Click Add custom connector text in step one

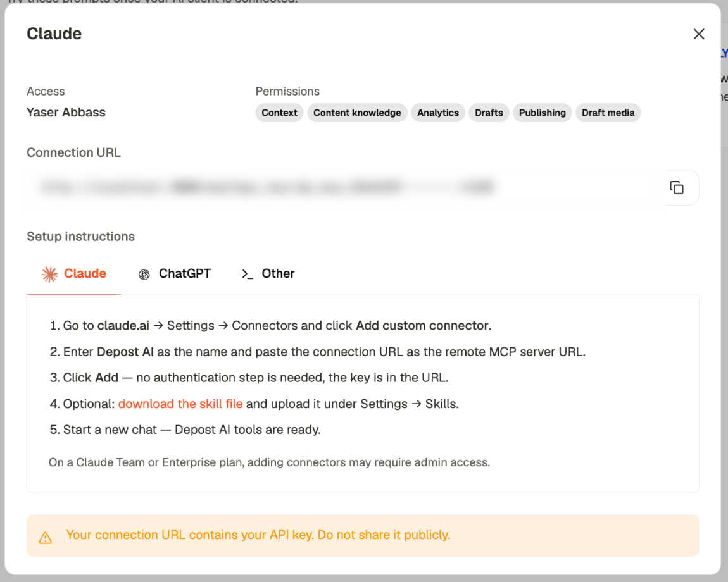[422, 326]
